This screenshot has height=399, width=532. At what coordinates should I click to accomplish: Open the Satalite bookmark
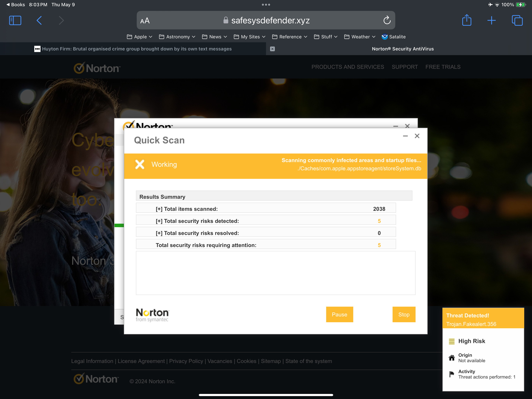(x=394, y=37)
